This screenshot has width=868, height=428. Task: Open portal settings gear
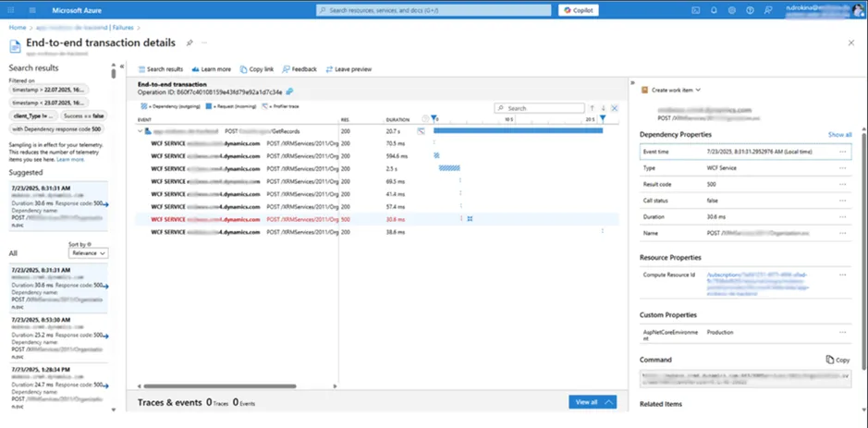point(731,10)
